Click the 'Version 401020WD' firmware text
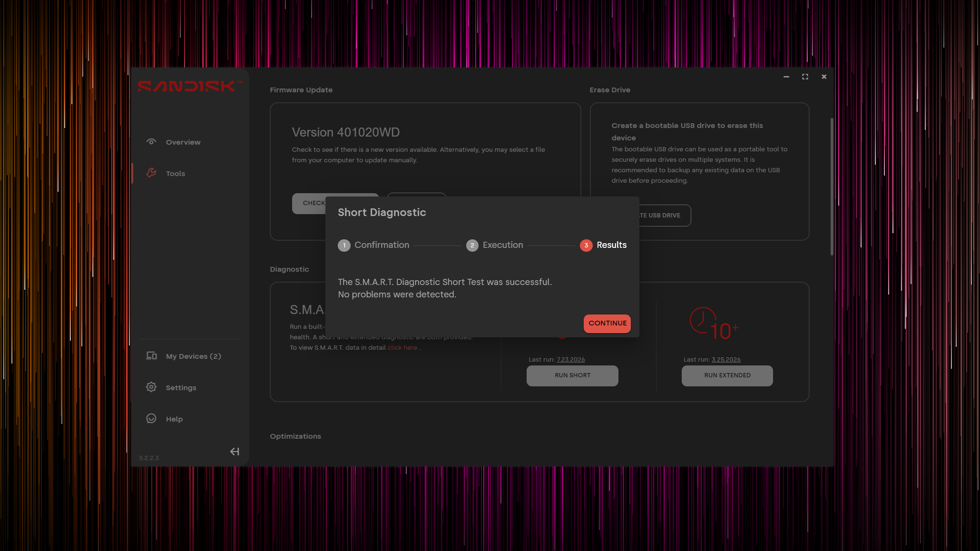Image resolution: width=980 pixels, height=551 pixels. coord(346,132)
